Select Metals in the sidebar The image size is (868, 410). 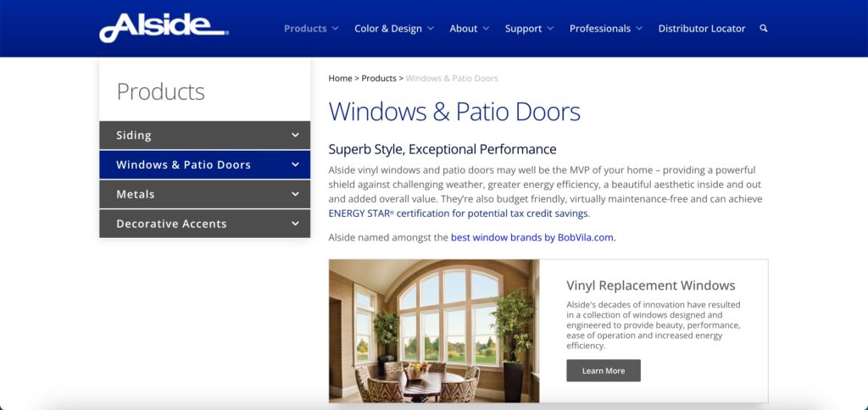(x=205, y=194)
